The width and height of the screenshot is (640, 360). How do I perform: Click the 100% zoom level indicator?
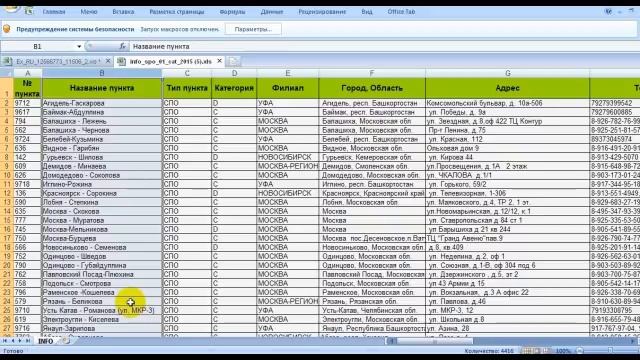(x=563, y=351)
